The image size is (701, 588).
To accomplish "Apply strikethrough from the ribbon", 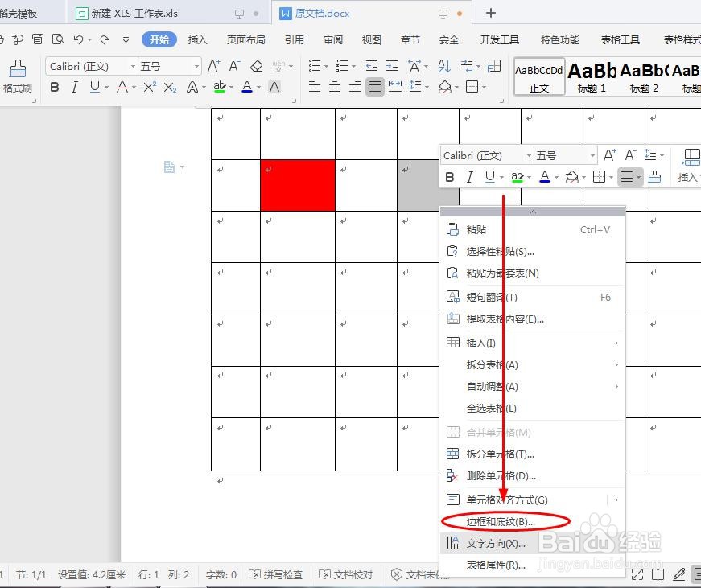I will point(122,87).
